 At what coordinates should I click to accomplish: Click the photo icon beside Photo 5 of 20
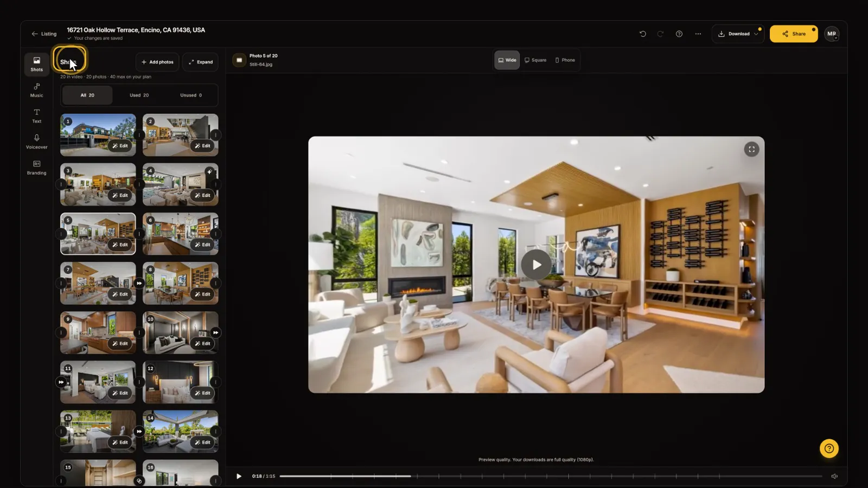click(x=239, y=60)
